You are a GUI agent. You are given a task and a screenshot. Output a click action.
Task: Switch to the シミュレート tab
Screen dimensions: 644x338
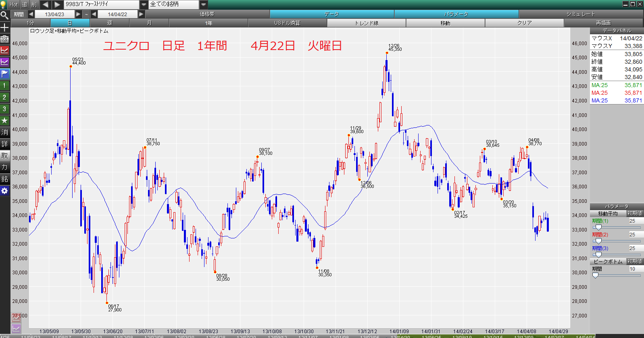click(x=581, y=14)
